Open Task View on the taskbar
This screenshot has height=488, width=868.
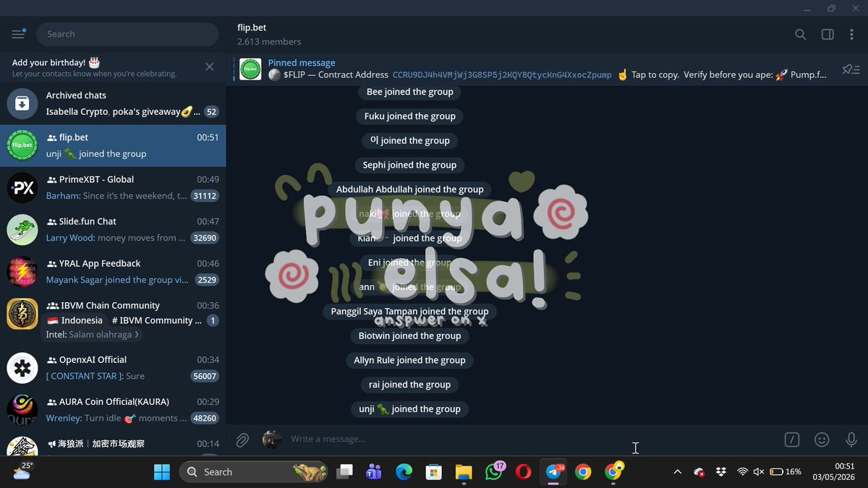pyautogui.click(x=344, y=472)
